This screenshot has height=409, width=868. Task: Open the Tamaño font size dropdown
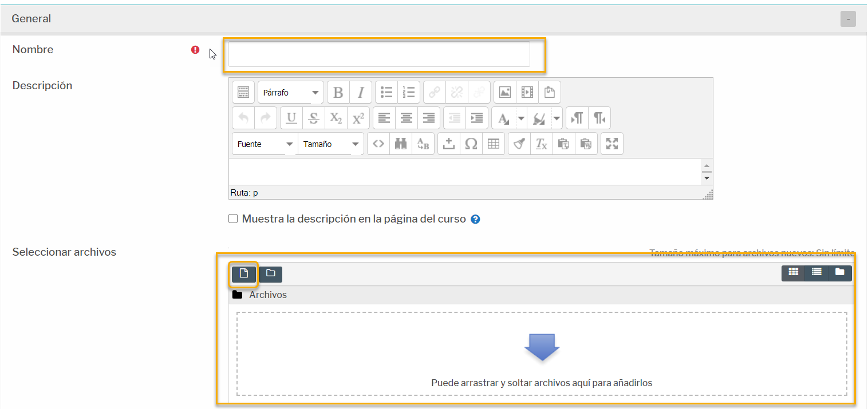point(330,144)
